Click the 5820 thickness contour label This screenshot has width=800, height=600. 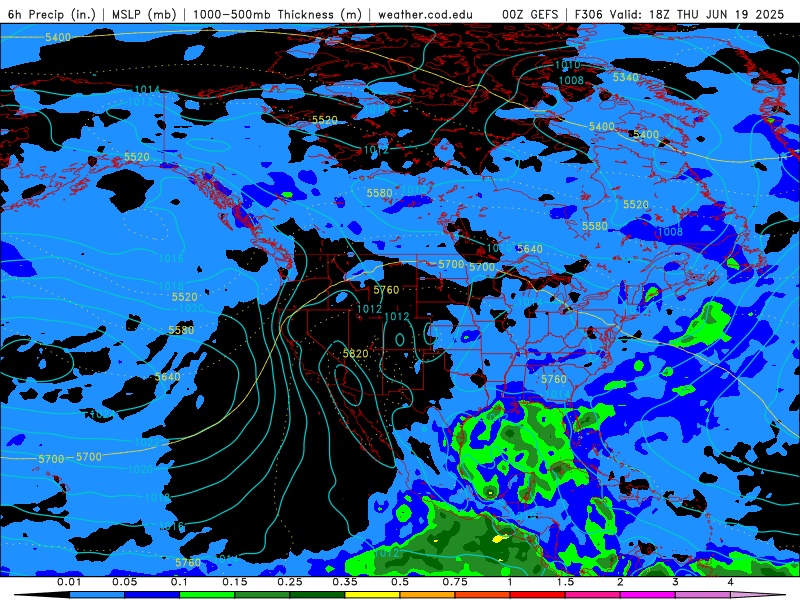[355, 354]
